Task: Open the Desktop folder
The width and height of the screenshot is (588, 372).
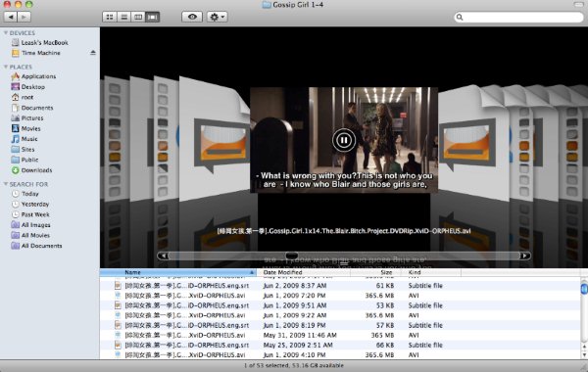Action: (x=28, y=87)
